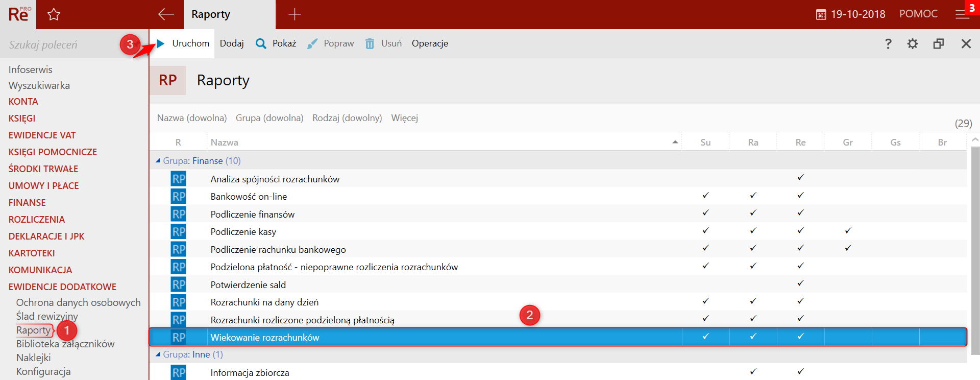Click Gr checkmark of Podliczenie kasy
Viewport: 980px width, 380px height.
(x=848, y=230)
